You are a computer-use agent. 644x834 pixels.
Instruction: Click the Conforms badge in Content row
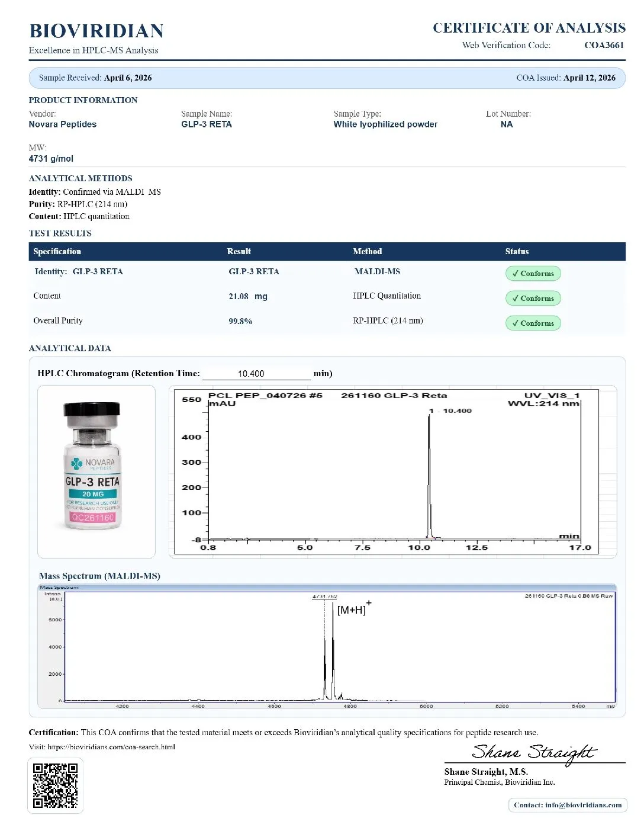[533, 299]
